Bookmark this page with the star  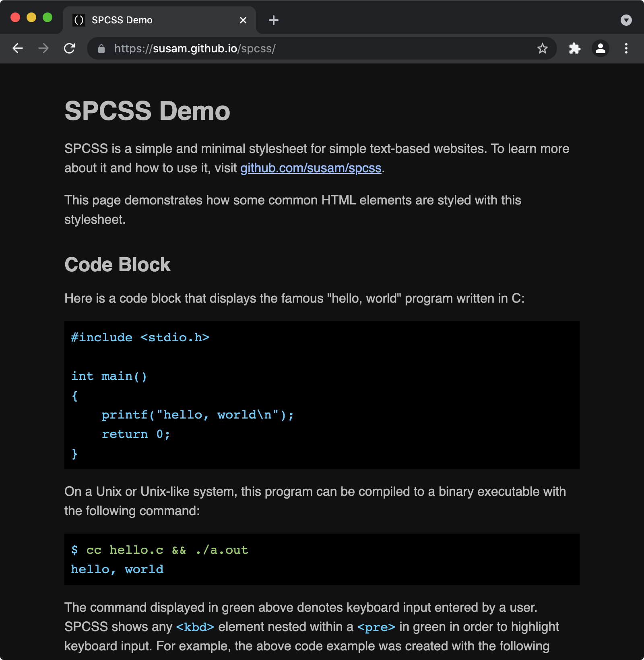(x=543, y=49)
